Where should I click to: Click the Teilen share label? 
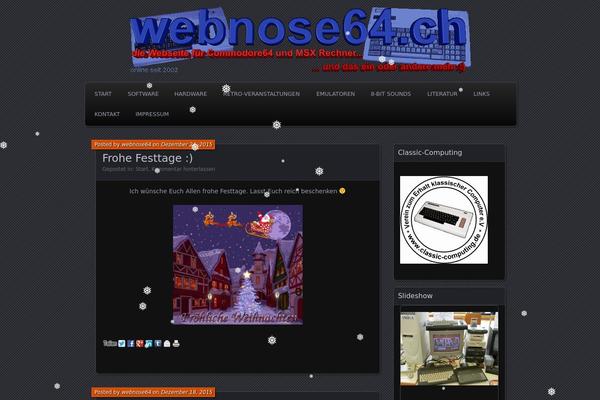[x=110, y=343]
